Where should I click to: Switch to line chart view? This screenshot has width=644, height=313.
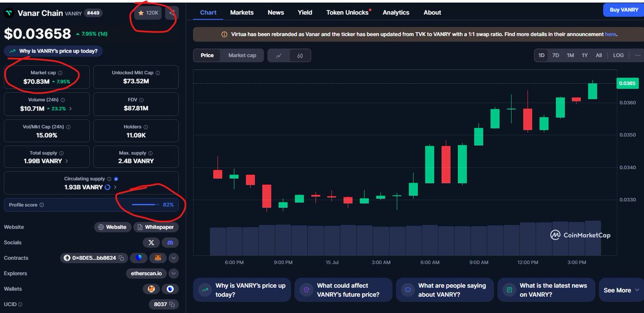click(x=279, y=55)
